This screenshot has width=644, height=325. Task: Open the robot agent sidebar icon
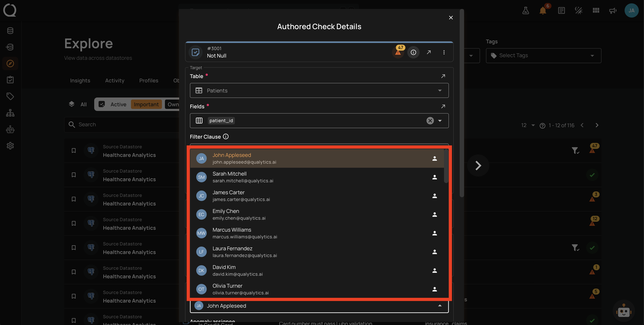pos(10,129)
